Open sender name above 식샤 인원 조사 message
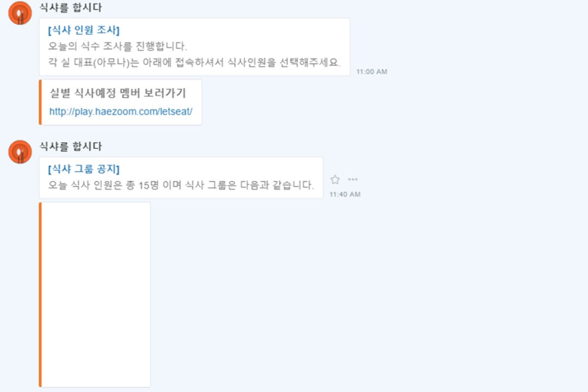 pos(70,8)
